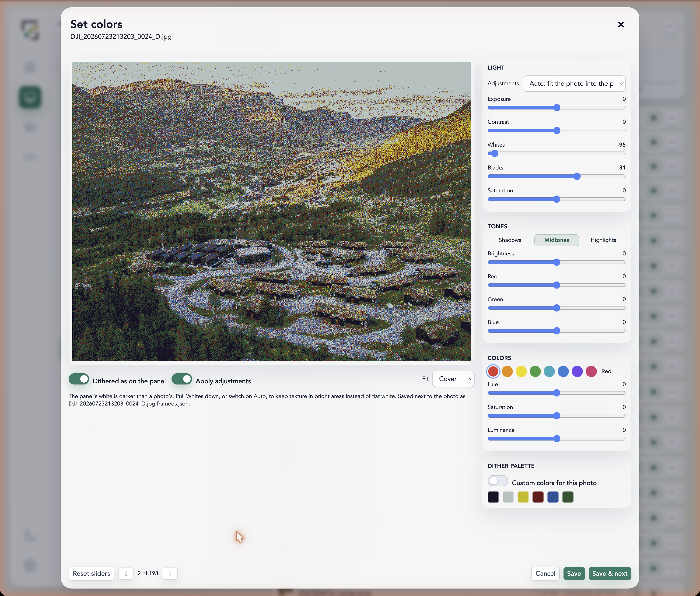Click the green highlighted sidebar icon behind dialog
The height and width of the screenshot is (596, 700).
[x=30, y=97]
